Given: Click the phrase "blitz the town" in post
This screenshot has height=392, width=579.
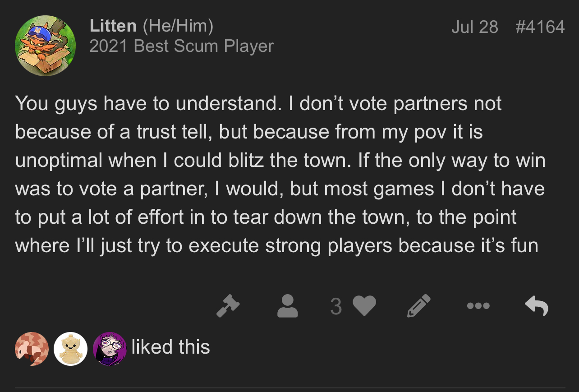Looking at the screenshot, I should (x=293, y=161).
